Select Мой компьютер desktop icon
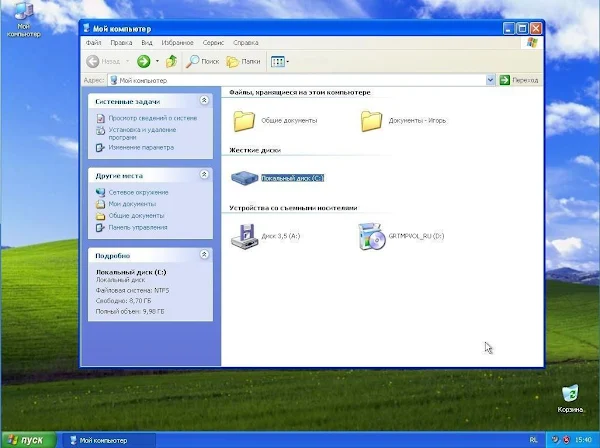The width and height of the screenshot is (600, 448). point(24,20)
